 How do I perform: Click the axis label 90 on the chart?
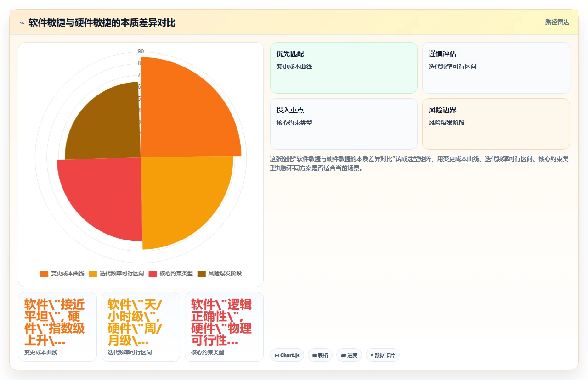click(x=141, y=51)
